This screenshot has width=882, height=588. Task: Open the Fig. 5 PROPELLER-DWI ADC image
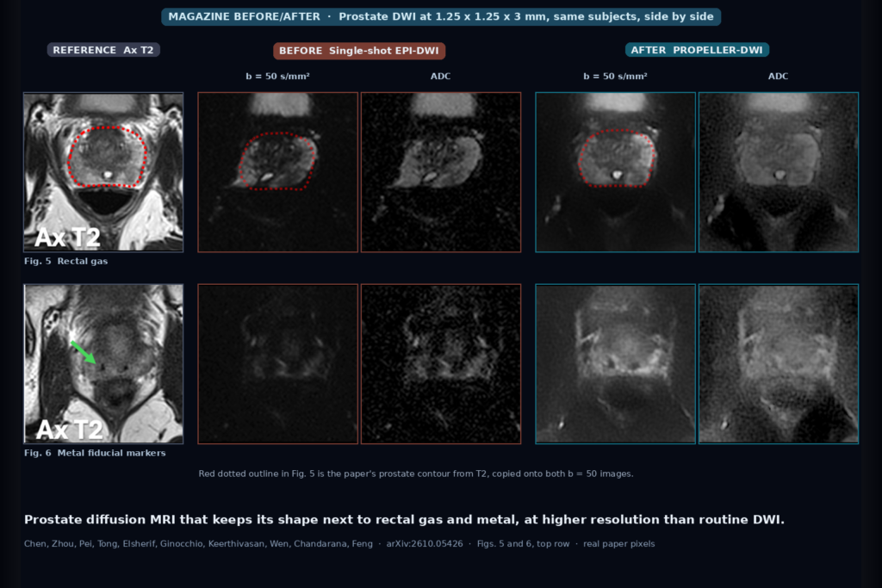tap(779, 172)
